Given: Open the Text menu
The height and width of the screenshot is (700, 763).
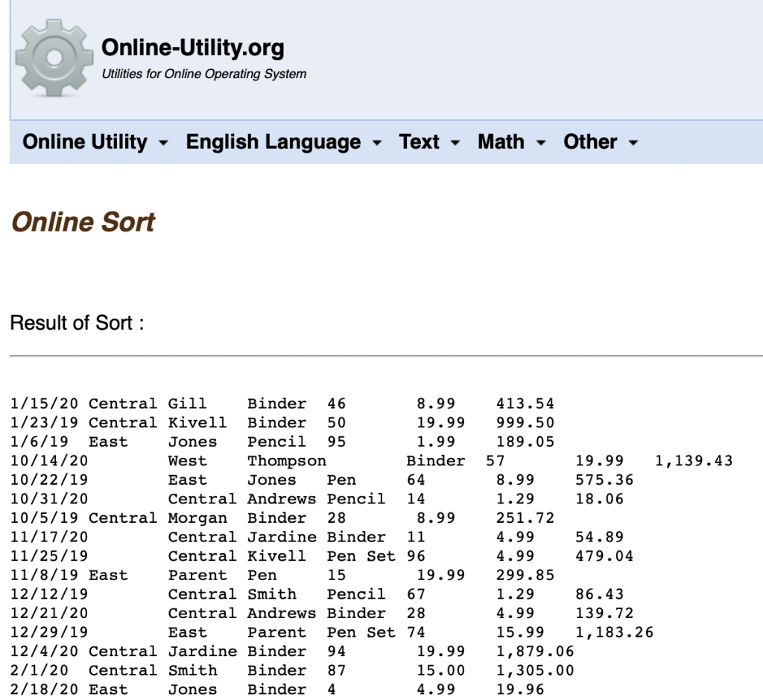Looking at the screenshot, I should (420, 141).
